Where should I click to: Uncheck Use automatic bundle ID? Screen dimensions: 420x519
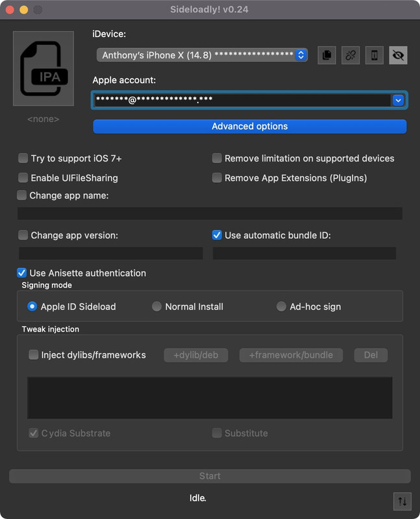217,235
